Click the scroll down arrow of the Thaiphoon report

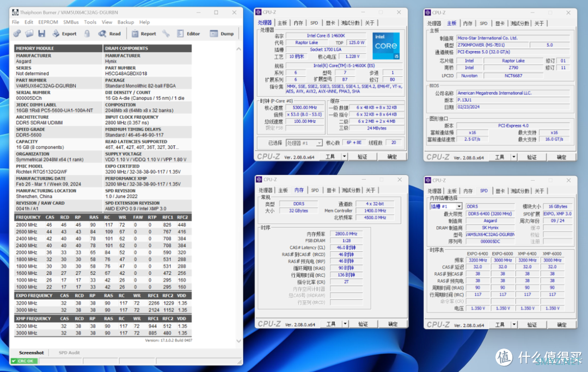[239, 340]
